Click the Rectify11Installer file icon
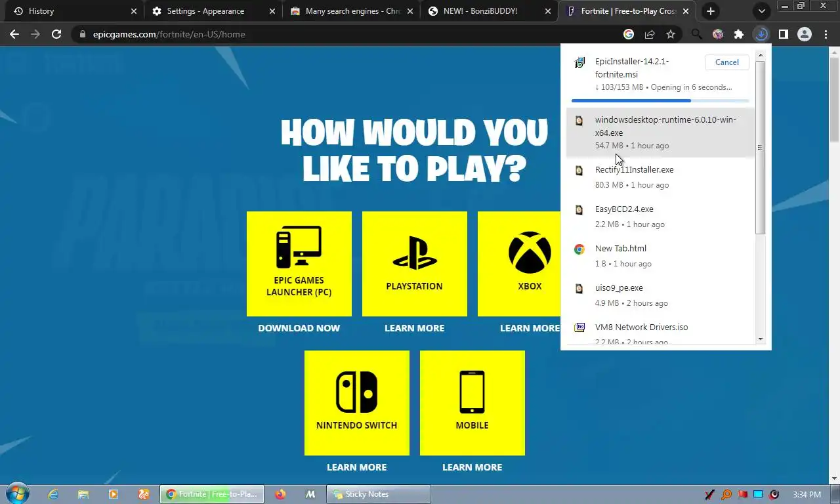The width and height of the screenshot is (840, 504). click(x=579, y=171)
